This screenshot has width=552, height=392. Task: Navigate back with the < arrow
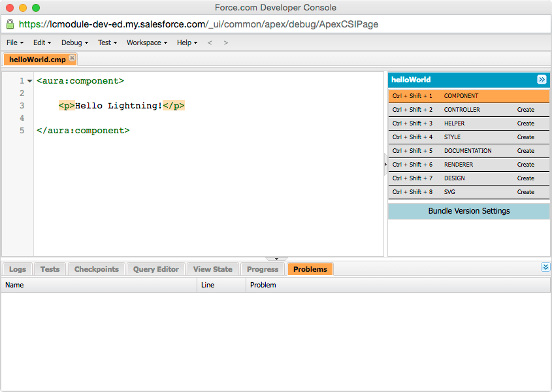210,42
